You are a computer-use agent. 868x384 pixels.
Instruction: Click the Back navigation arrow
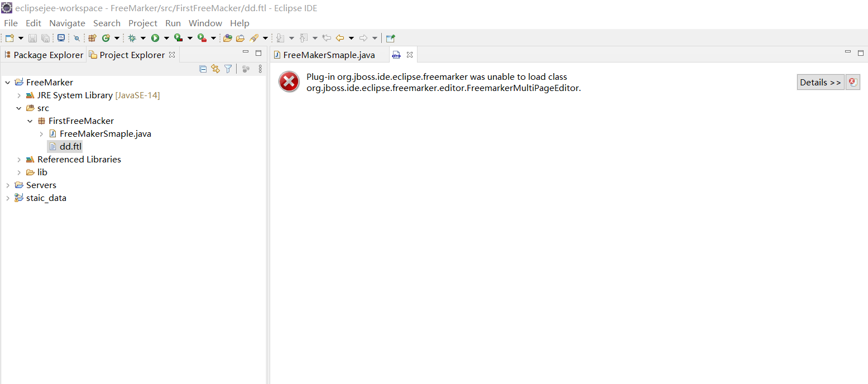point(340,38)
